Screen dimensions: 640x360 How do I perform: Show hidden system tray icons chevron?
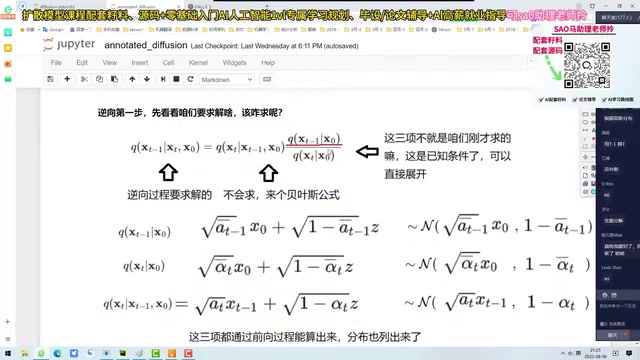(x=563, y=353)
